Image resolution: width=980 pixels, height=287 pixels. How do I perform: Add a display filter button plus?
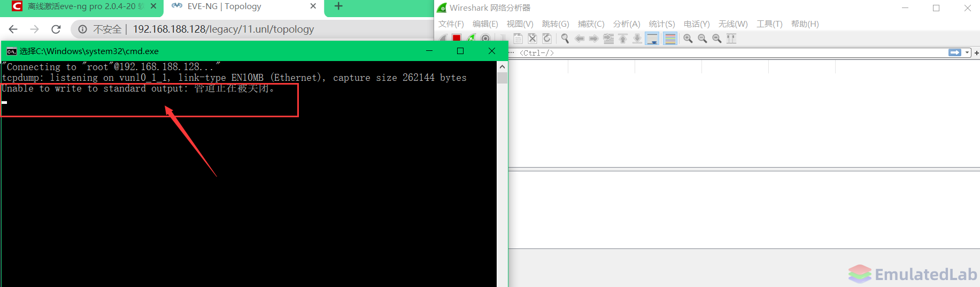click(x=976, y=53)
